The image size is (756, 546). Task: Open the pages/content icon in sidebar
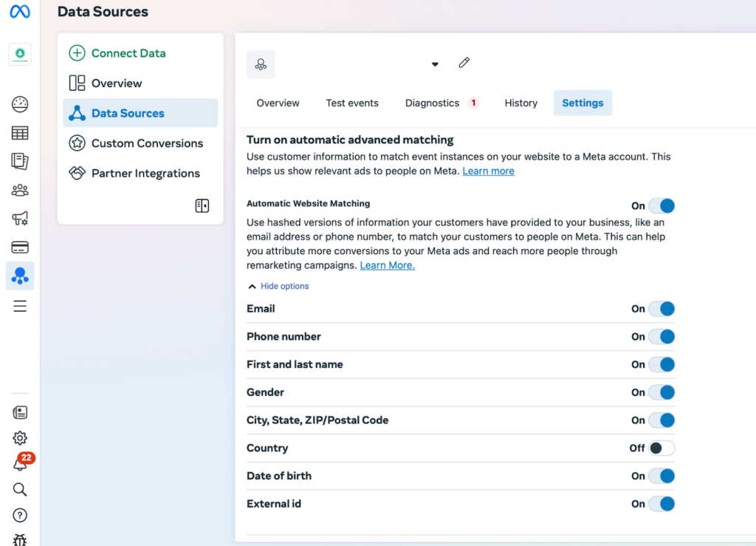[19, 161]
